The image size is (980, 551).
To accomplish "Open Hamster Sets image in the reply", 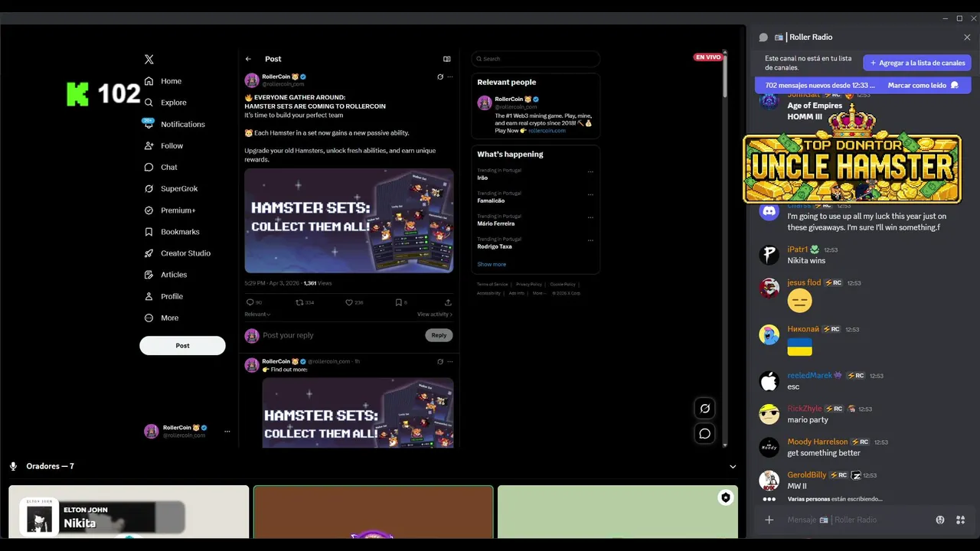I will tap(358, 412).
